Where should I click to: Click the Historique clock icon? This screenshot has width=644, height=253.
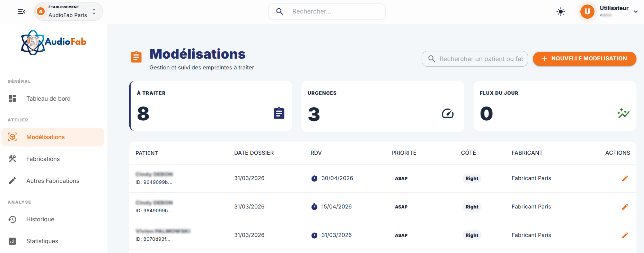(x=12, y=219)
